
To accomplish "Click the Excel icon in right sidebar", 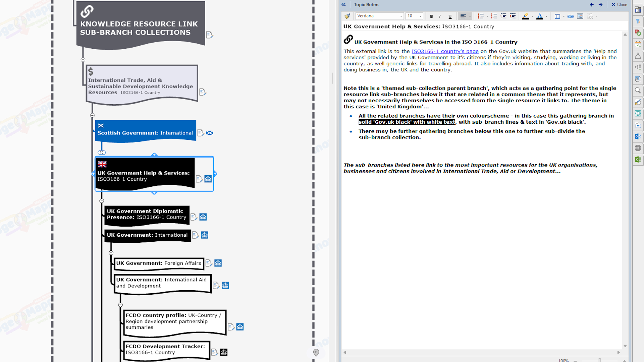I will pyautogui.click(x=638, y=160).
